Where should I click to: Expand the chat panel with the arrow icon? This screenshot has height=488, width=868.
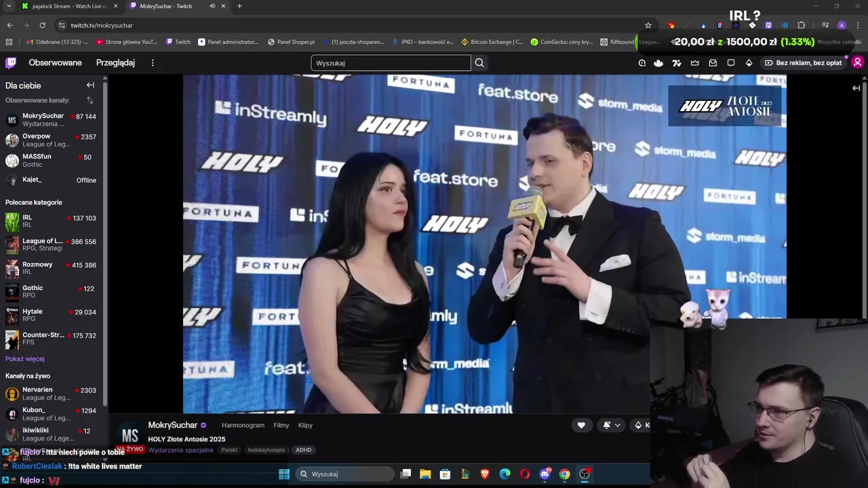click(x=856, y=88)
